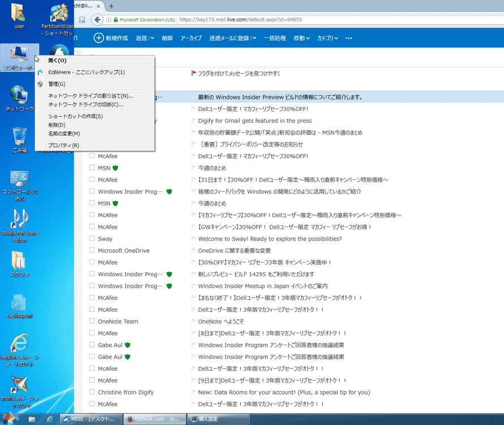Select the コンピューター desktop icon
504x425 pixels.
pos(19,58)
